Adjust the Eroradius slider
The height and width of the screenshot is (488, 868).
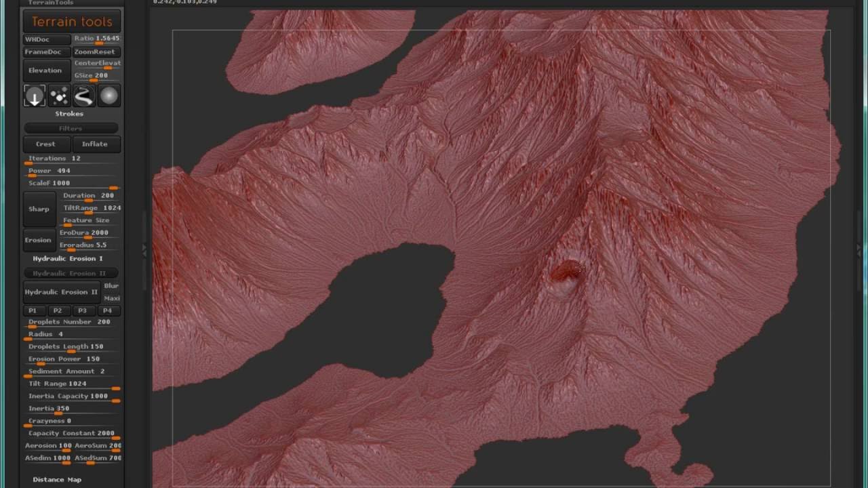pyautogui.click(x=90, y=245)
